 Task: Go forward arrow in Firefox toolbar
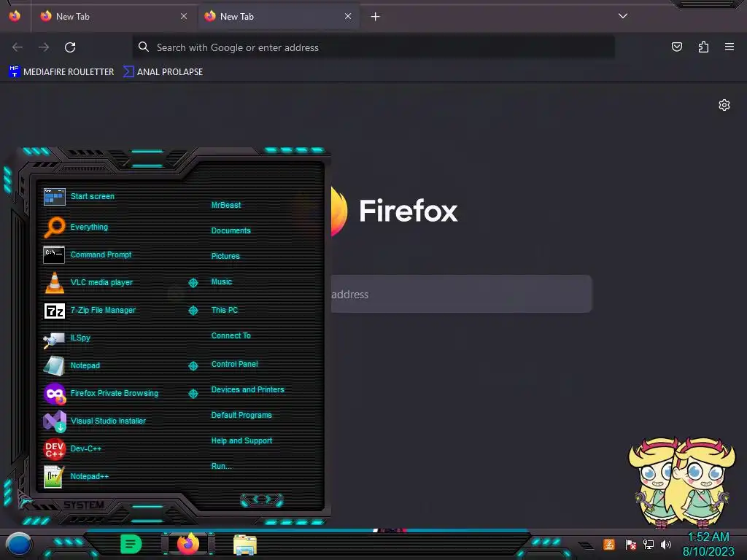tap(44, 47)
